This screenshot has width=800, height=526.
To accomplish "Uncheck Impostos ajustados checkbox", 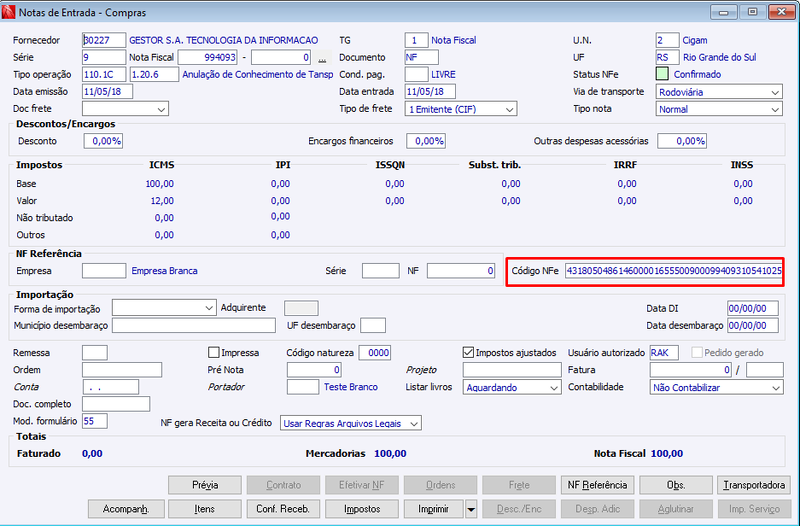I will [x=468, y=353].
